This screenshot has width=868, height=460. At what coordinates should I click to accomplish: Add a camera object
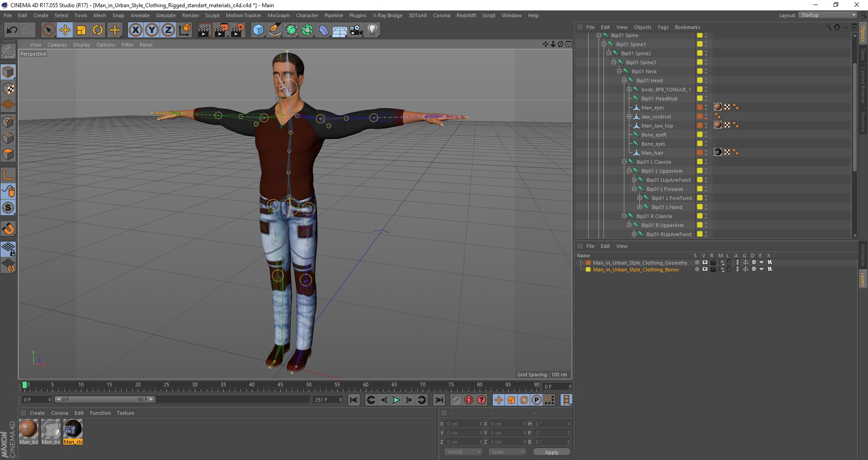tap(356, 30)
